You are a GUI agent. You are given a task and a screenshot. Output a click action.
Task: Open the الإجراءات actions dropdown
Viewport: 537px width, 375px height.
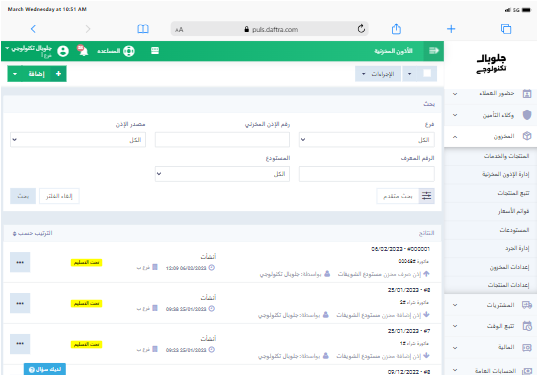[x=378, y=74]
